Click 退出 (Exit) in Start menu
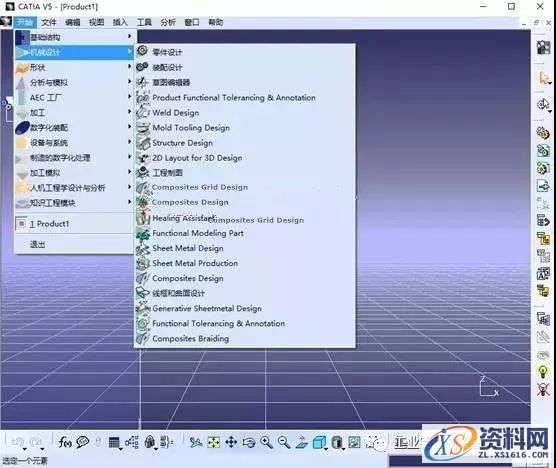The width and height of the screenshot is (556, 468). [x=74, y=244]
